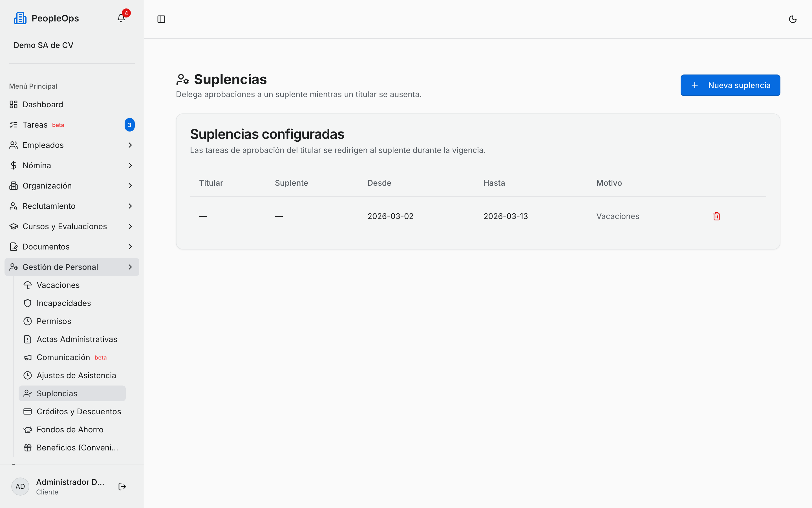Click the Empleados people icon
Viewport: 812px width, 508px height.
tap(14, 145)
